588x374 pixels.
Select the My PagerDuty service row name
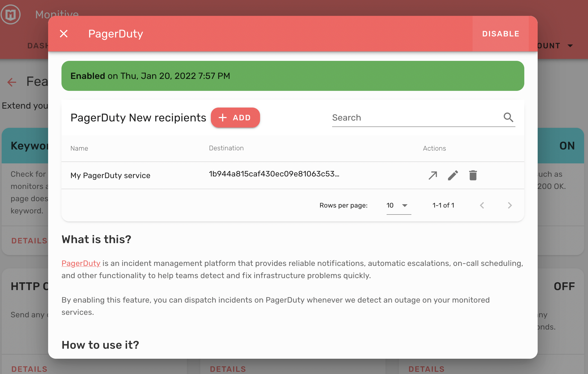pos(110,175)
